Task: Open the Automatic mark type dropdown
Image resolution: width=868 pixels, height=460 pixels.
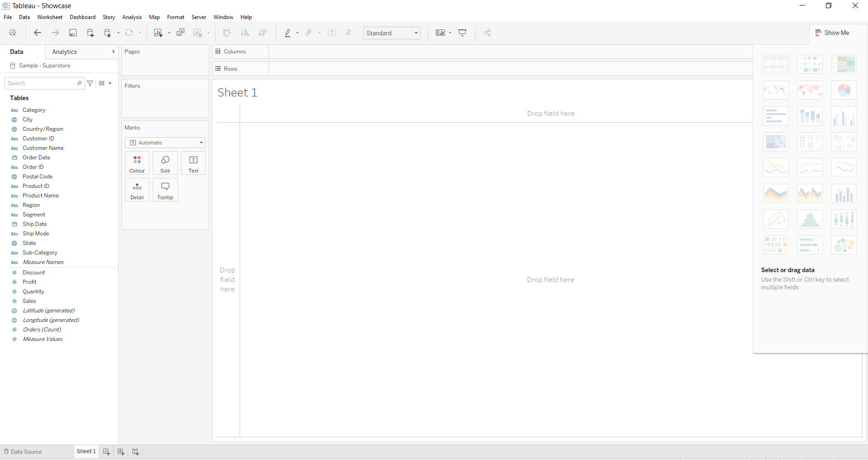Action: pyautogui.click(x=165, y=143)
